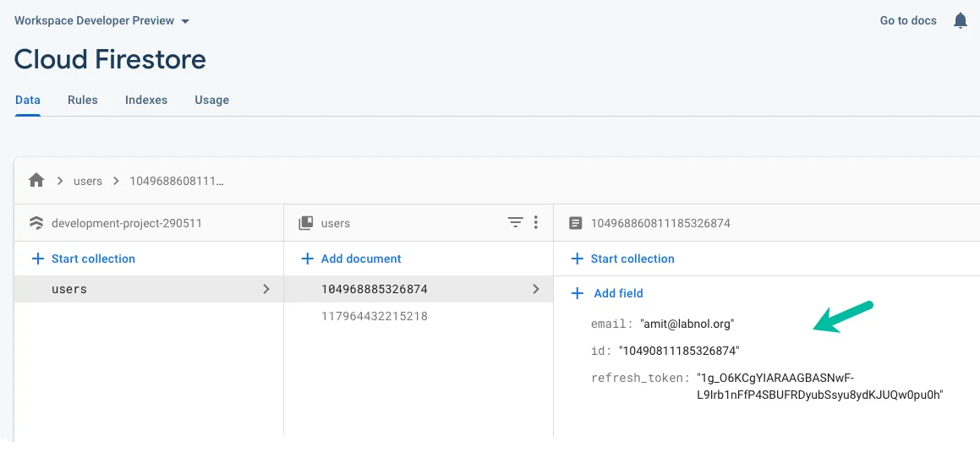Open the three-dot menu in users column
The height and width of the screenshot is (463, 980).
[x=535, y=222]
